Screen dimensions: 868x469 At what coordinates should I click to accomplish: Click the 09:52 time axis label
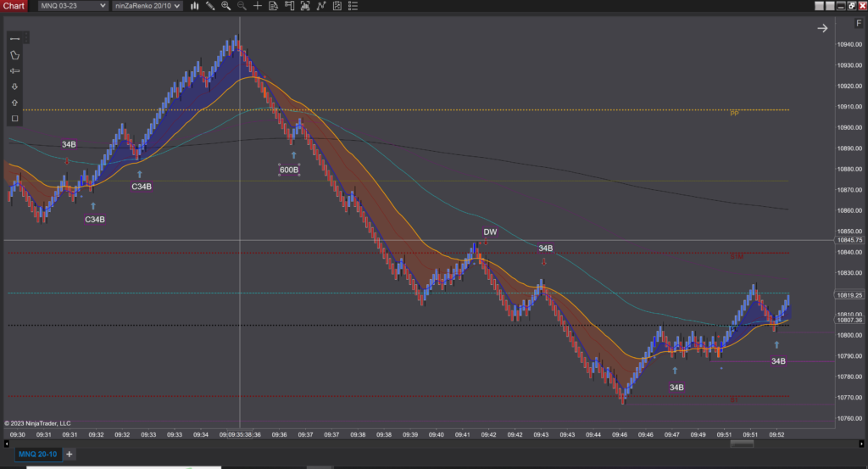[x=776, y=435]
